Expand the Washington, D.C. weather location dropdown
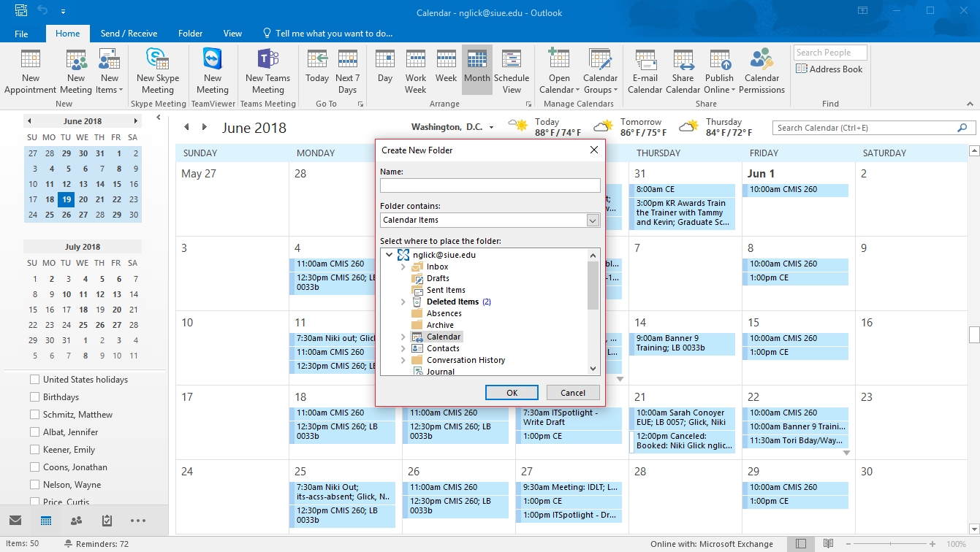 click(491, 128)
